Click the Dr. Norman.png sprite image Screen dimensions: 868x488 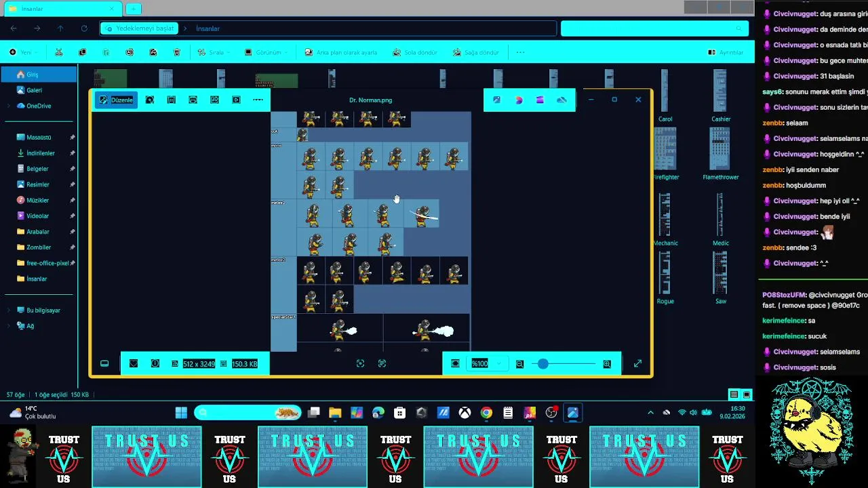click(x=370, y=231)
